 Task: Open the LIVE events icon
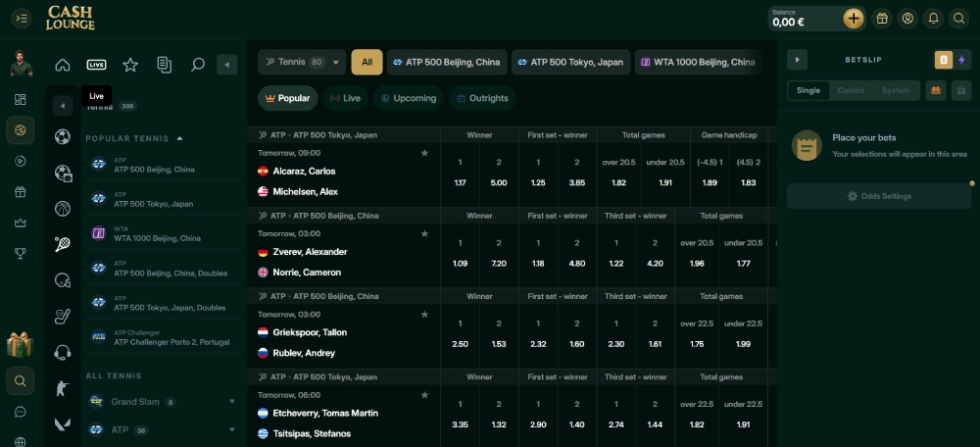(96, 65)
